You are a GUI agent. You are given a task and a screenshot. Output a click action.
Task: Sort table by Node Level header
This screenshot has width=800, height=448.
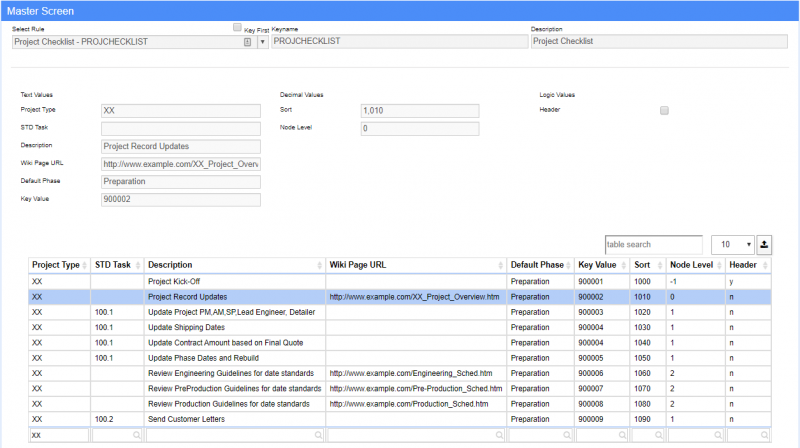click(690, 265)
